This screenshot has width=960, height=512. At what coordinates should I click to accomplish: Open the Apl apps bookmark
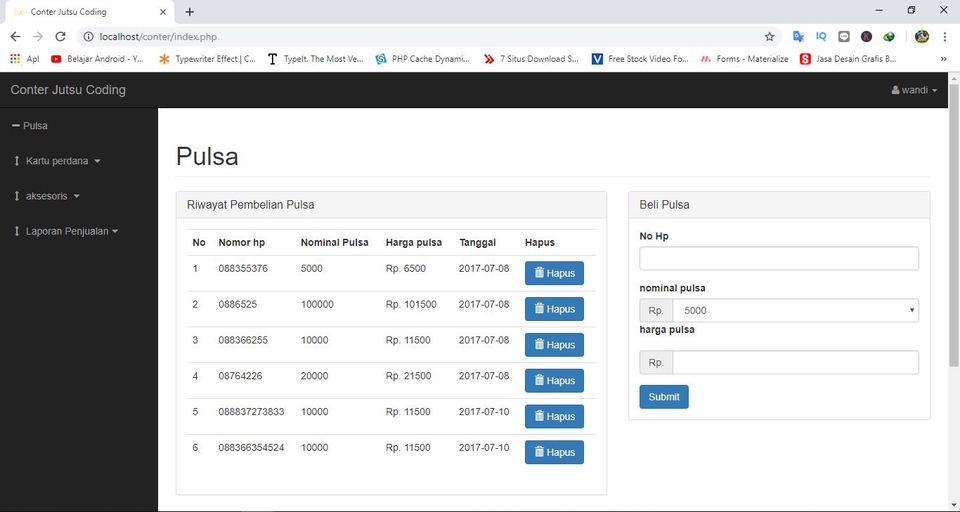[x=24, y=59]
